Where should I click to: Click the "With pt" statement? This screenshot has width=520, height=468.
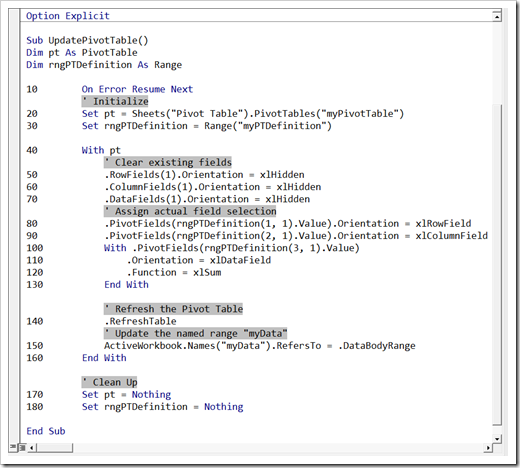[x=101, y=150]
